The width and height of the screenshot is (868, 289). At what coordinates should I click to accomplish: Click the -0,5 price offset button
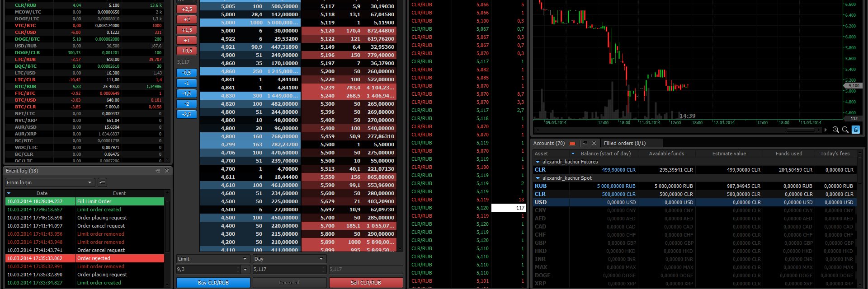[x=187, y=73]
